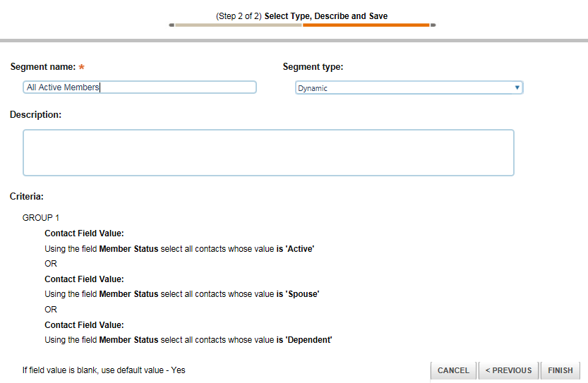Screen dimensions: 588x383
Task: Click the GROUP 1 criteria link
Action: pyautogui.click(x=57, y=218)
